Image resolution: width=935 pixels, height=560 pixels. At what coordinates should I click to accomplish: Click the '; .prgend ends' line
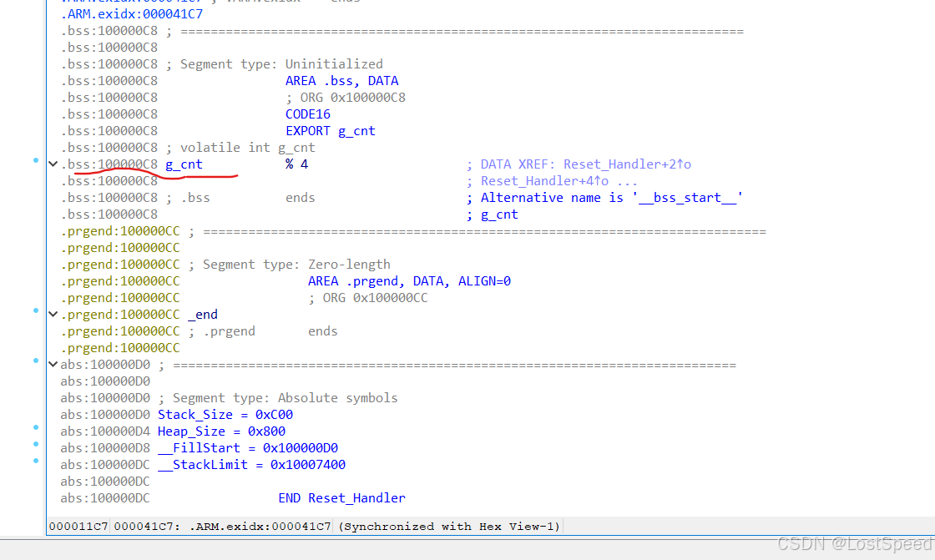pyautogui.click(x=263, y=331)
